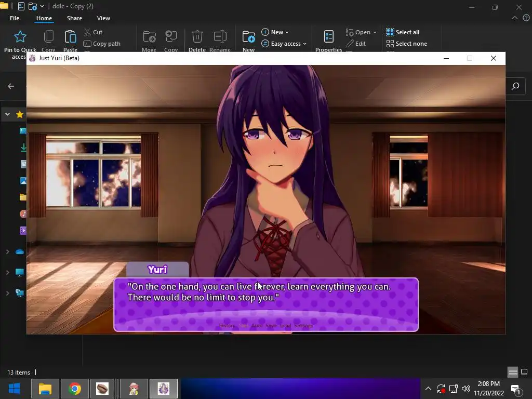Viewport: 532px width, 399px height.
Task: Toggle Auto mode in the dialogue menu
Action: (x=257, y=326)
